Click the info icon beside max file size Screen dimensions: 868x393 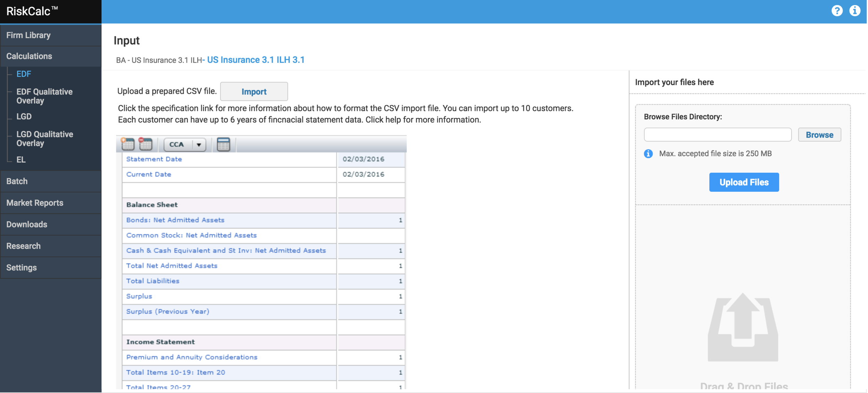pyautogui.click(x=648, y=154)
